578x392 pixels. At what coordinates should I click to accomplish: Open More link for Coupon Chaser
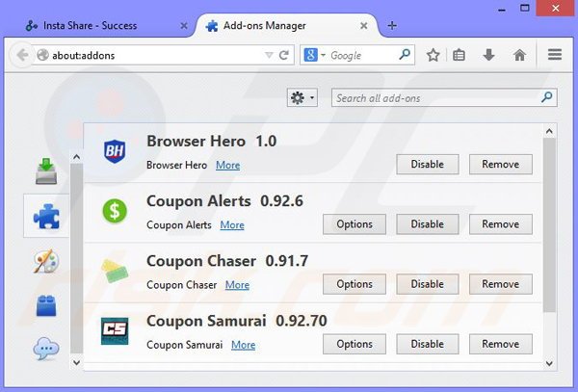(x=237, y=285)
